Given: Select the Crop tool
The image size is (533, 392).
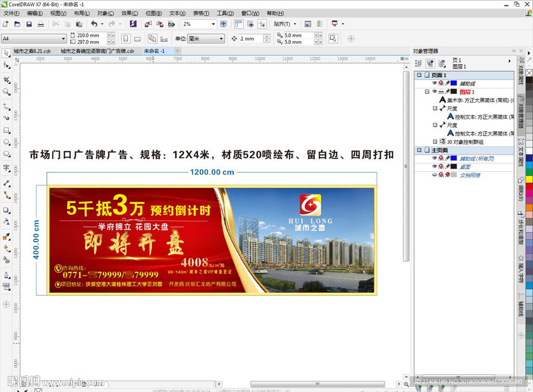Looking at the screenshot, I should 6,79.
